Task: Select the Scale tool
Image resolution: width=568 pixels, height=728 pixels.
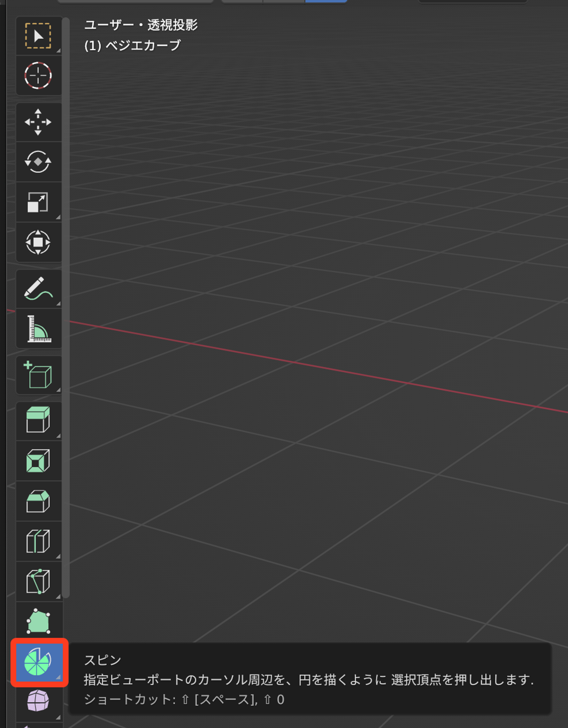Action: tap(39, 202)
